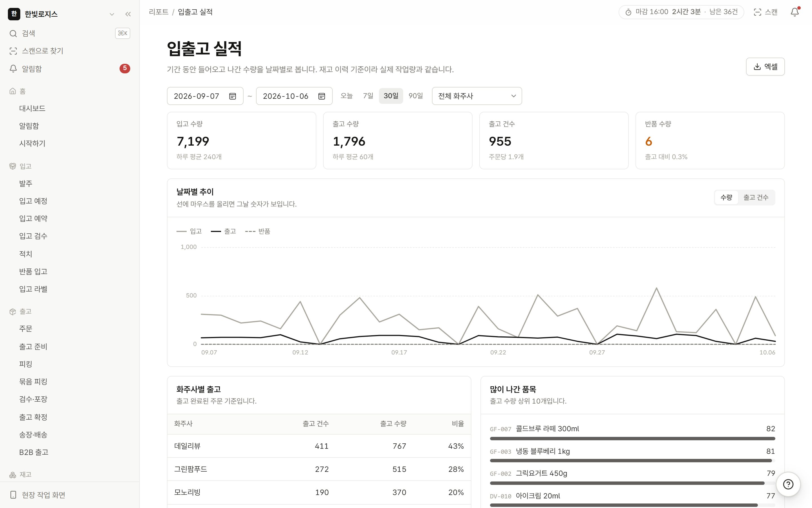Click the 데일리뷰 row in the shipper table
Image resolution: width=812 pixels, height=508 pixels.
[x=319, y=446]
